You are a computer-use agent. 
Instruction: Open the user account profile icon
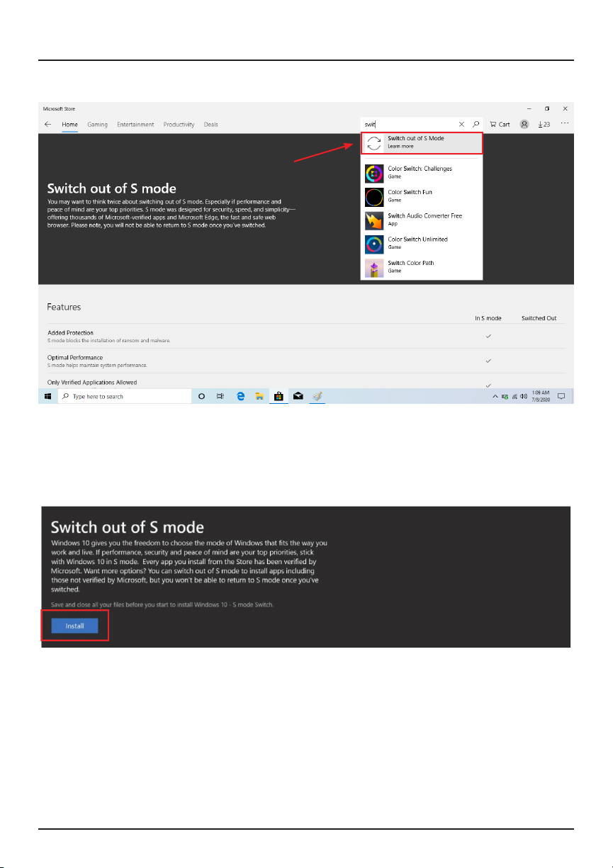524,124
